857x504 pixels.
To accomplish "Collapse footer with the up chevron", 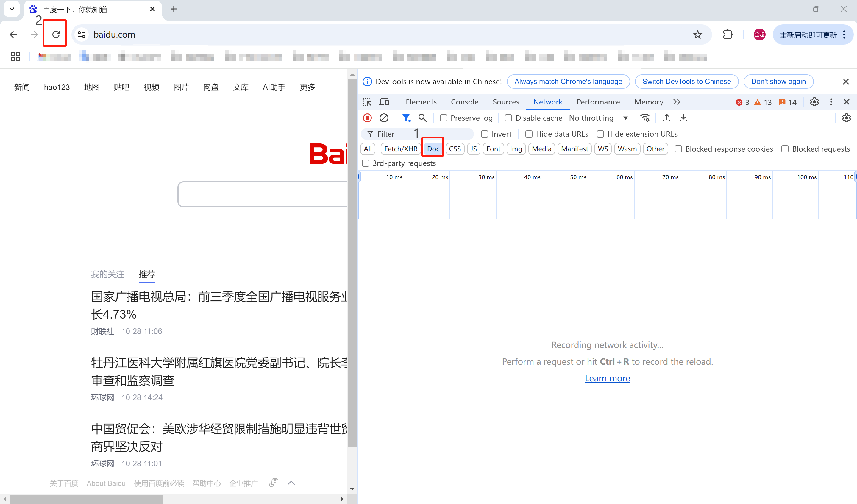I will coord(291,483).
